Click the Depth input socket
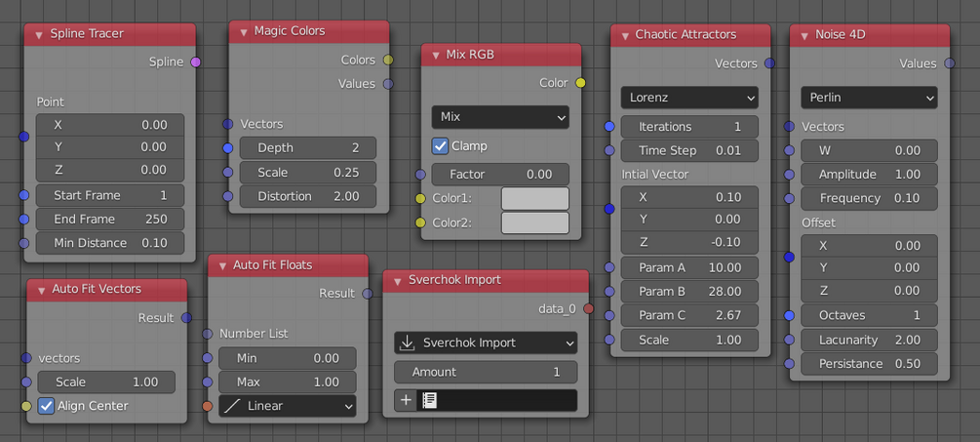Image resolution: width=980 pixels, height=442 pixels. coord(227,148)
